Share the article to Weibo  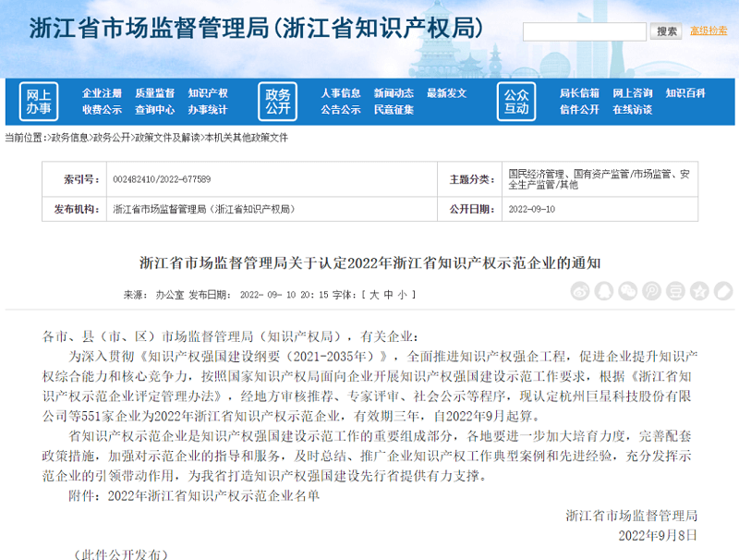[x=582, y=289]
